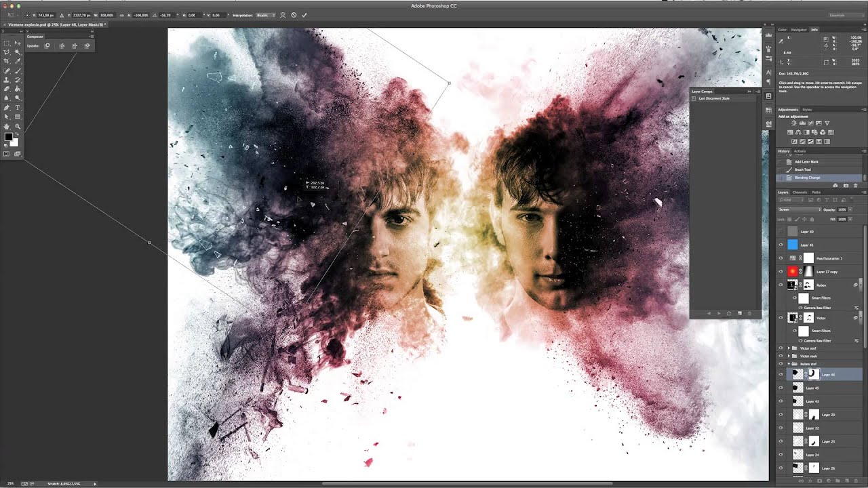Select the Pen tool
The height and width of the screenshot is (488, 868).
[7, 108]
